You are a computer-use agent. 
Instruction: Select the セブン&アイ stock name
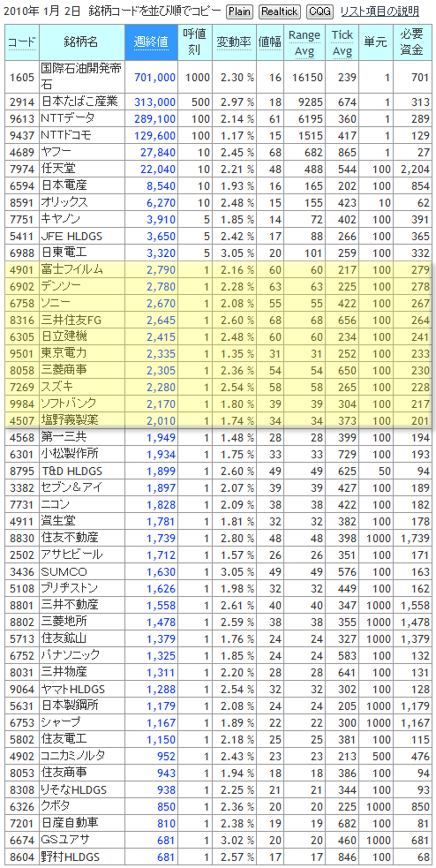coord(71,487)
